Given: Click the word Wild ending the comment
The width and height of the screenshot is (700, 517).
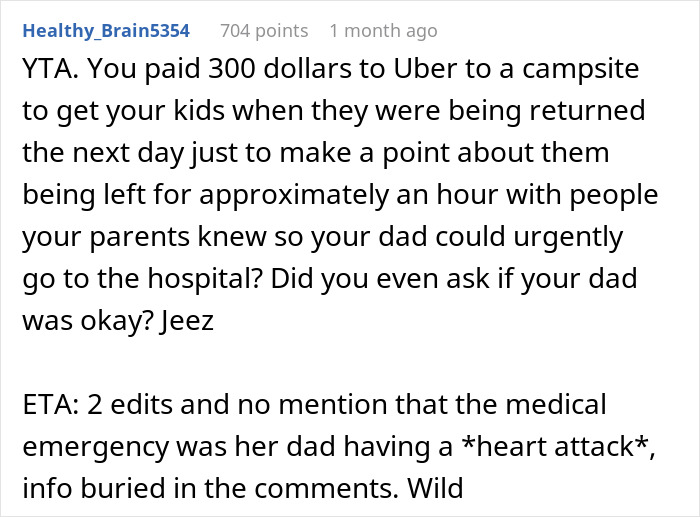Looking at the screenshot, I should (435, 488).
